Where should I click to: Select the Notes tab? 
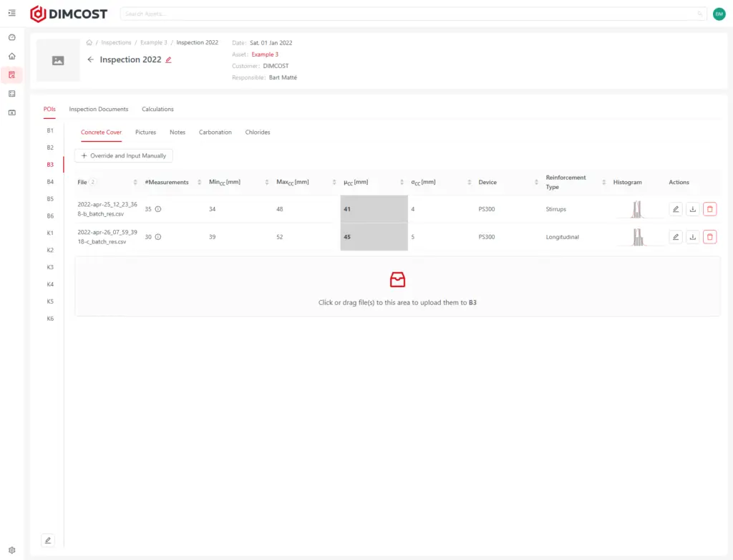pyautogui.click(x=178, y=132)
